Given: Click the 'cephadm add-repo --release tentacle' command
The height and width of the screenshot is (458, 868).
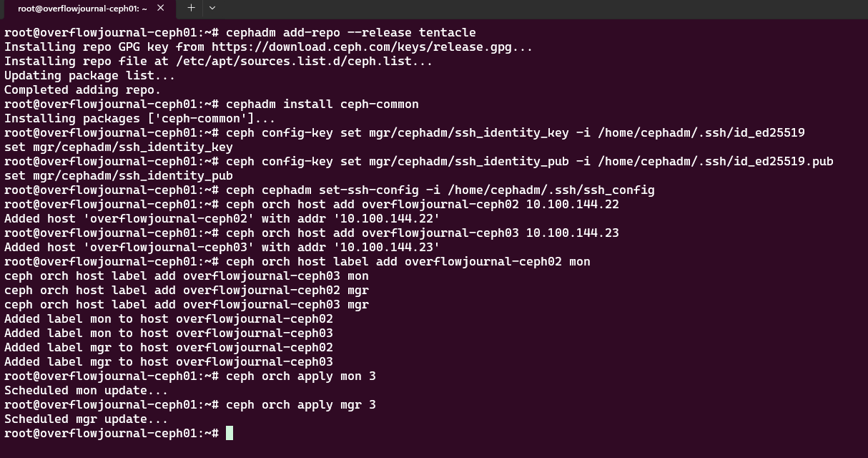Looking at the screenshot, I should click(x=350, y=33).
